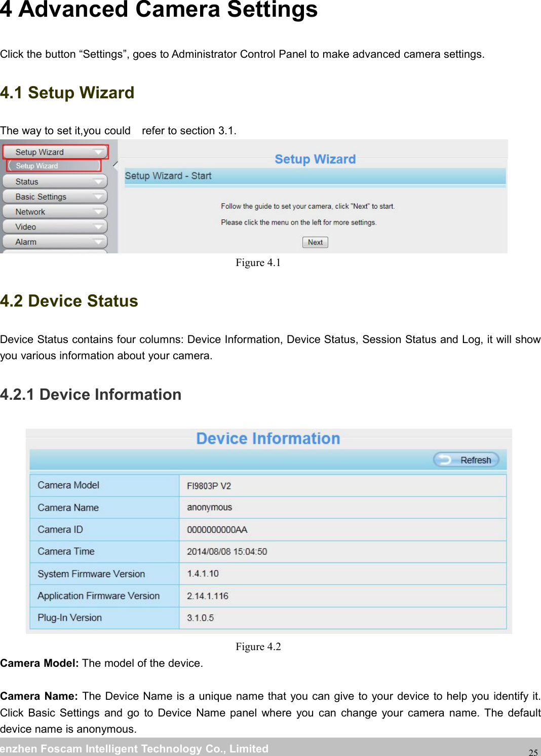Click the 4.2.1 Device Information heading

point(91,394)
